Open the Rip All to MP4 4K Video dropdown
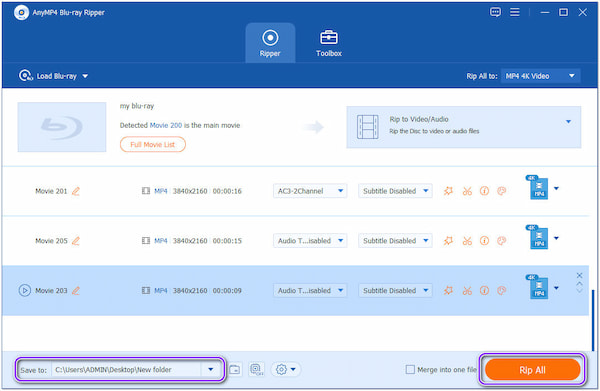Image resolution: width=600 pixels, height=391 pixels. [x=540, y=76]
